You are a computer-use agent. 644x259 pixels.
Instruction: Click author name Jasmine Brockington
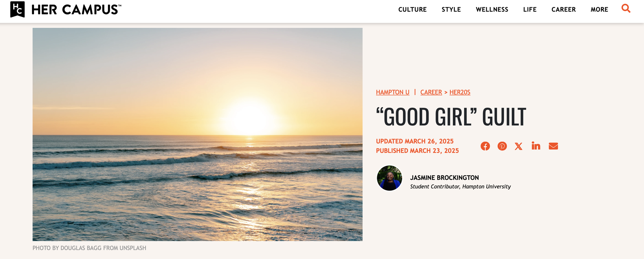(444, 178)
